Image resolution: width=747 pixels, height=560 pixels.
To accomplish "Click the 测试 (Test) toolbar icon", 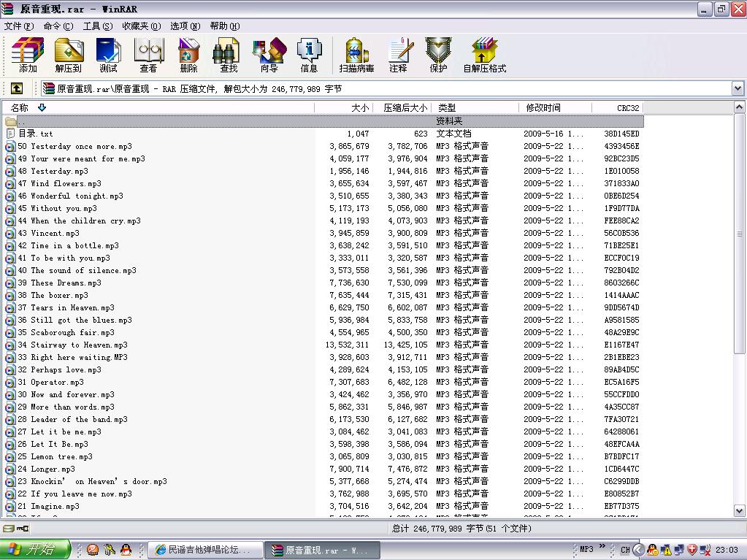I will tap(108, 55).
